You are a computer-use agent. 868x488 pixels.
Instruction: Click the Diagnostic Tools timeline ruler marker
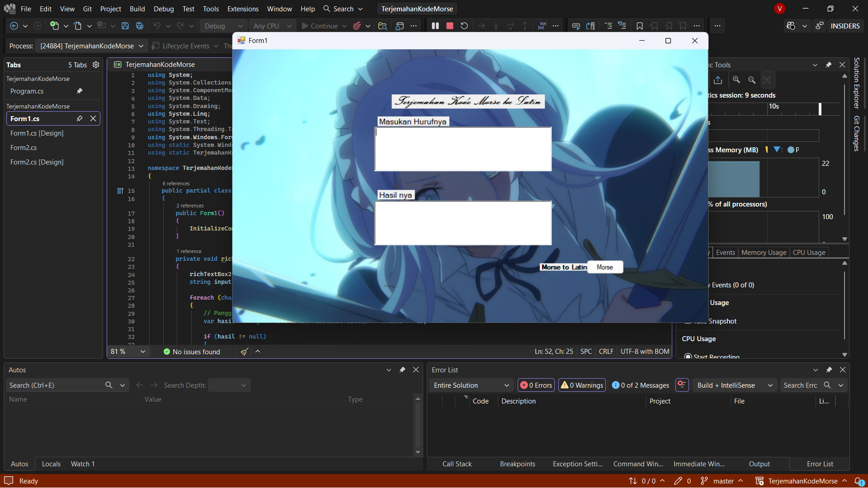[x=820, y=109]
